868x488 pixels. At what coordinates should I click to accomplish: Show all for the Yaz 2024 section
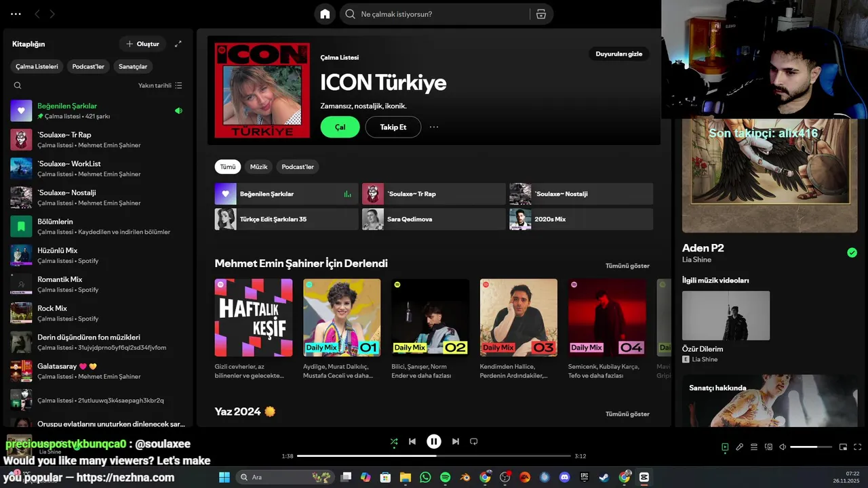[627, 414]
